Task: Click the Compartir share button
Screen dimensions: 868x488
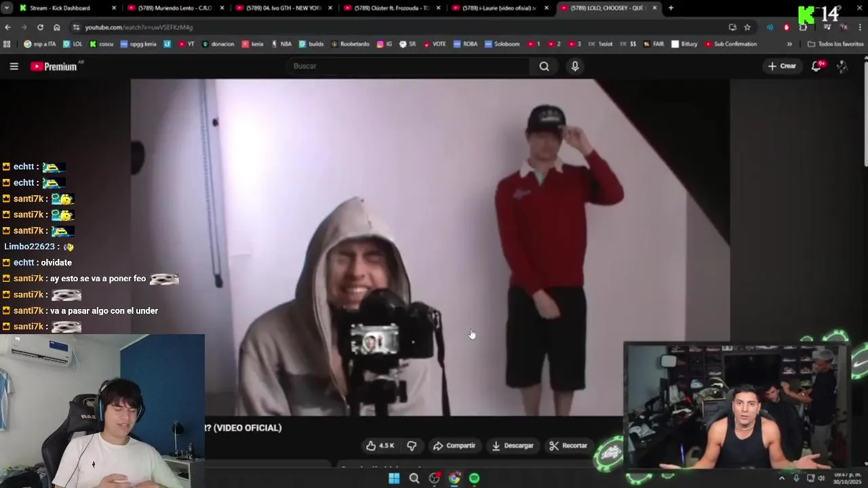Action: coord(454,445)
